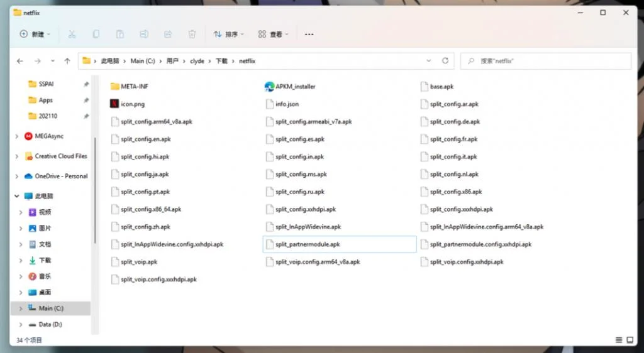Click the Copy icon in toolbar
Screen dimensions: 644x353
coord(96,35)
